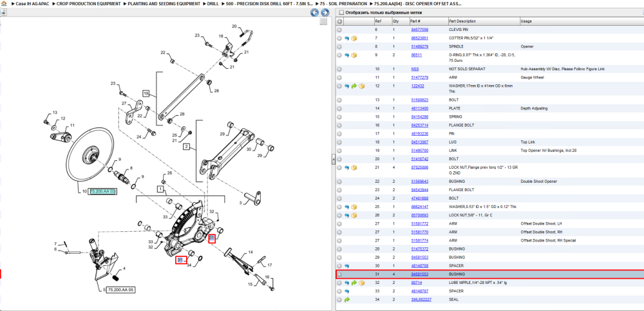Open 75.200.AA 05 figure link in diagram
The image size is (644, 311).
point(121,290)
